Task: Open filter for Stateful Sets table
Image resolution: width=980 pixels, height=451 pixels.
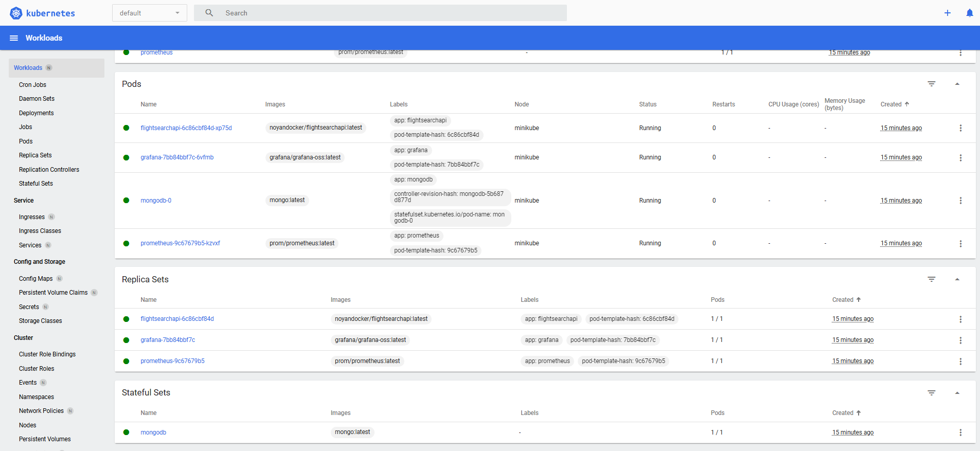Action: [x=932, y=393]
